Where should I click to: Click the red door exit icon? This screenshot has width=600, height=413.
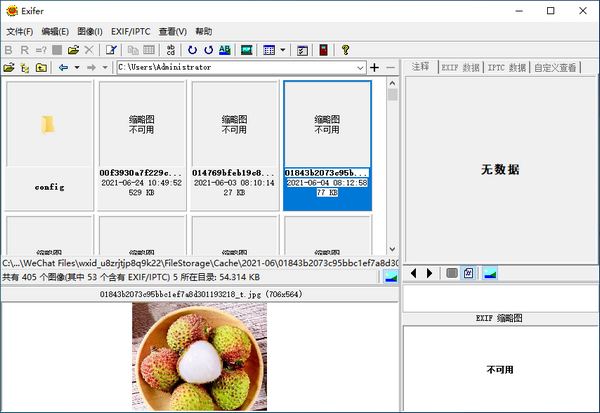[x=324, y=50]
